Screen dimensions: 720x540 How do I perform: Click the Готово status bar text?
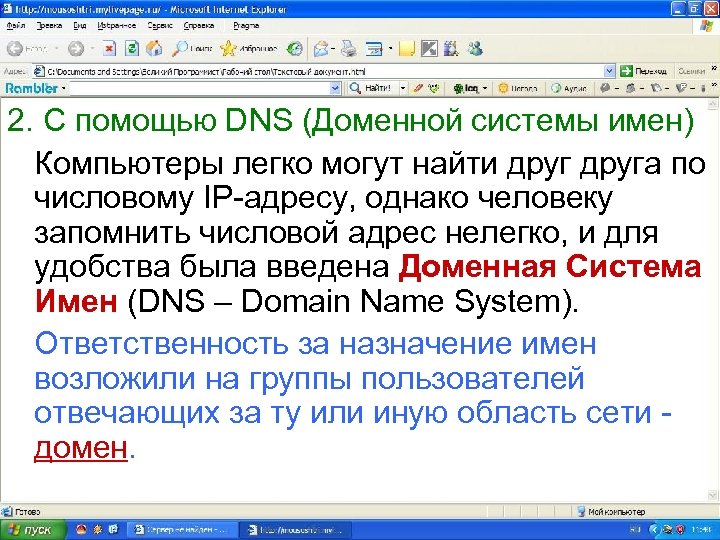pyautogui.click(x=27, y=511)
